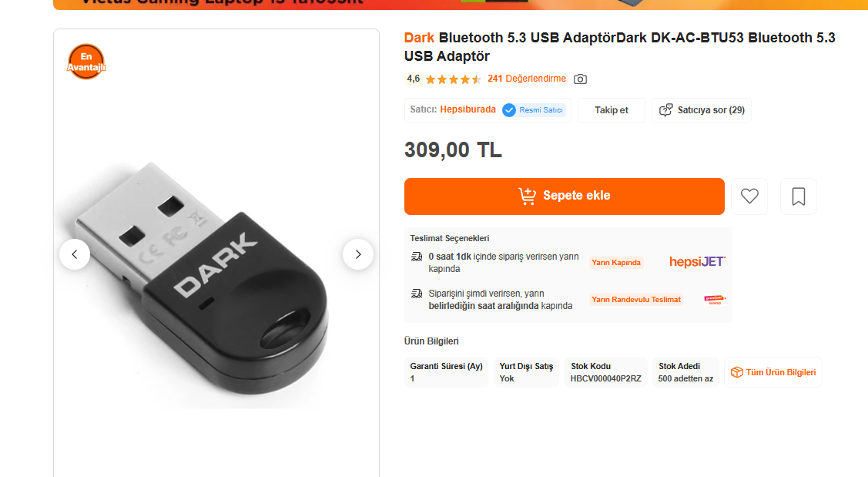This screenshot has width=868, height=477.
Task: Select the Yarın Randevulu Teslimat tag
Action: [x=636, y=300]
